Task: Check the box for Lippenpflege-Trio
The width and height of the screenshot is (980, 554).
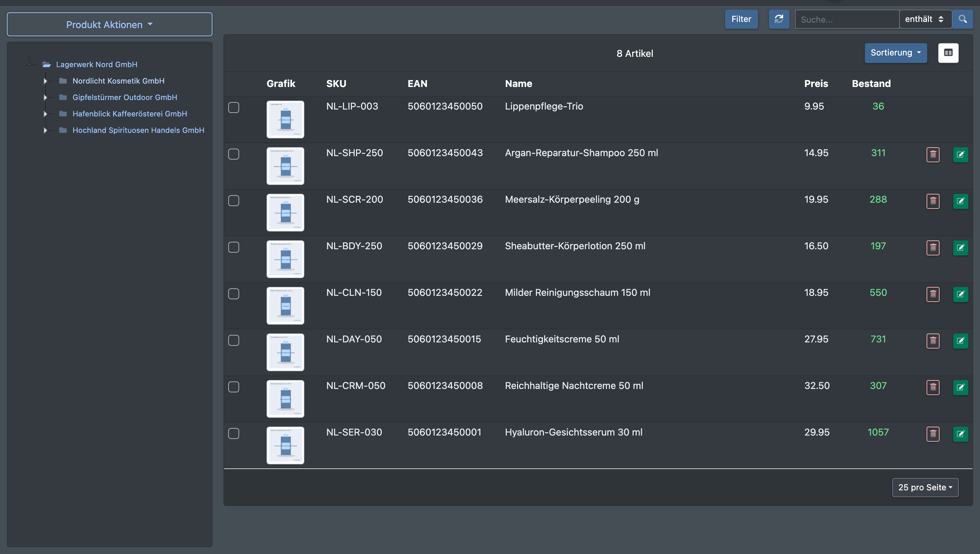Action: point(234,107)
